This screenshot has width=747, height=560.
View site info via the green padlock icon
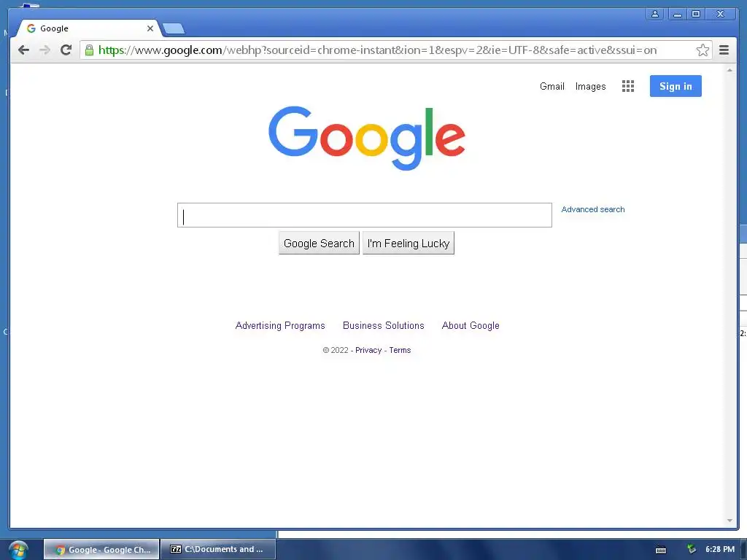89,50
